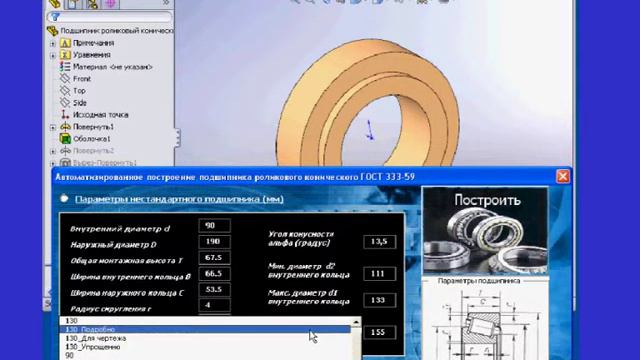640x360 pixels.
Task: Select the Front plane icon
Action: pyautogui.click(x=65, y=78)
